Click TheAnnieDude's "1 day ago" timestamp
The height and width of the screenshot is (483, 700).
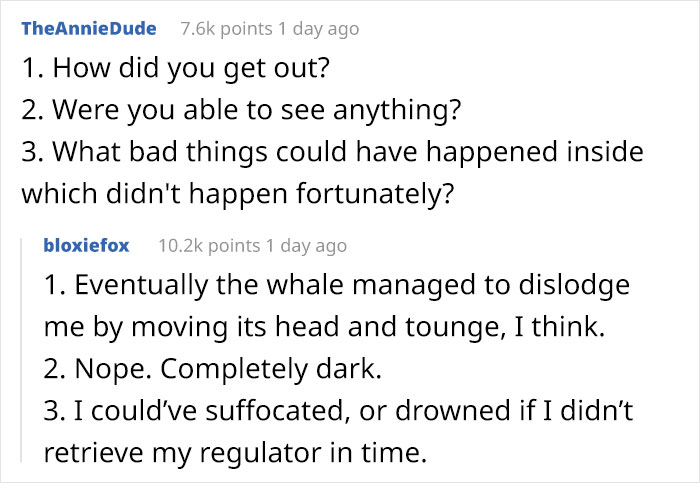coord(319,29)
